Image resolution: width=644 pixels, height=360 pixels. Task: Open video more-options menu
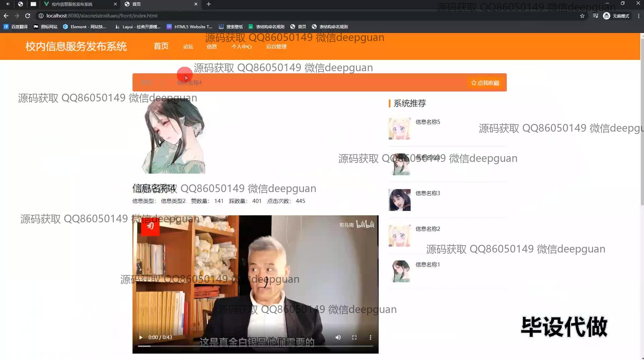(370, 337)
